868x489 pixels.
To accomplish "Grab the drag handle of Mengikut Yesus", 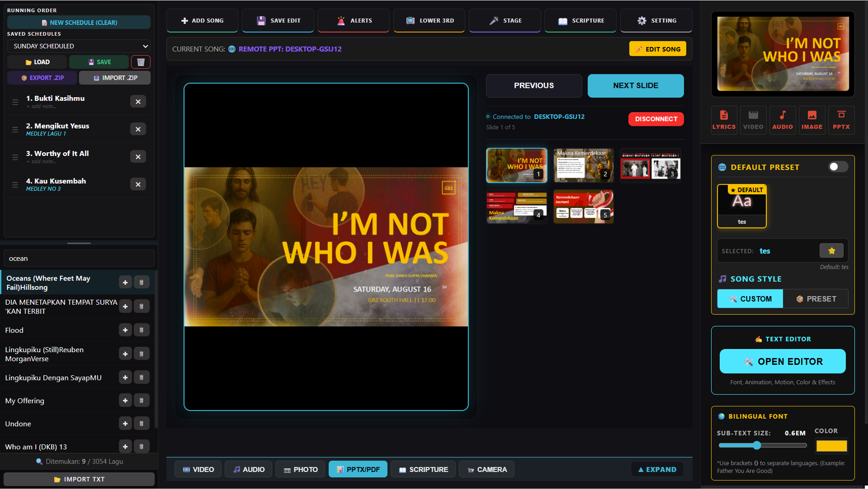I will pos(15,130).
